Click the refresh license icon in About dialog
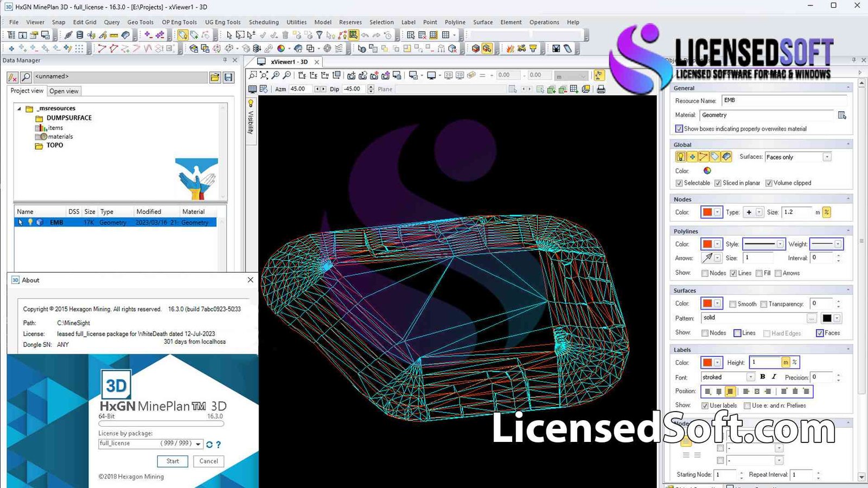Viewport: 868px width, 488px height. point(209,445)
